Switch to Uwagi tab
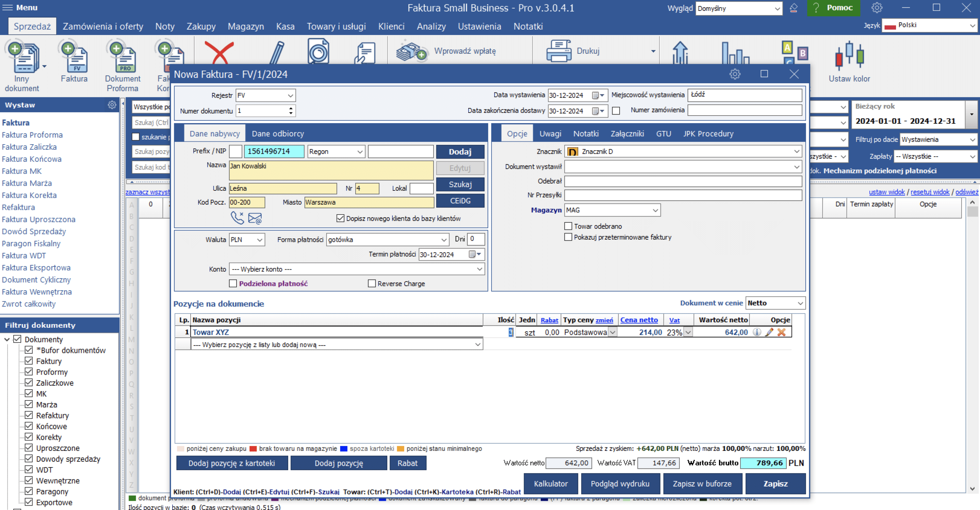 tap(550, 134)
